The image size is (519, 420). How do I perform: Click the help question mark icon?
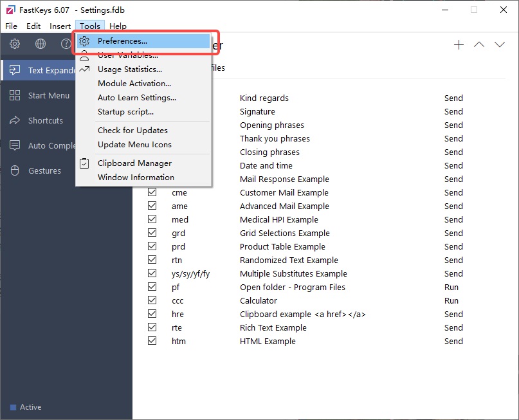66,44
